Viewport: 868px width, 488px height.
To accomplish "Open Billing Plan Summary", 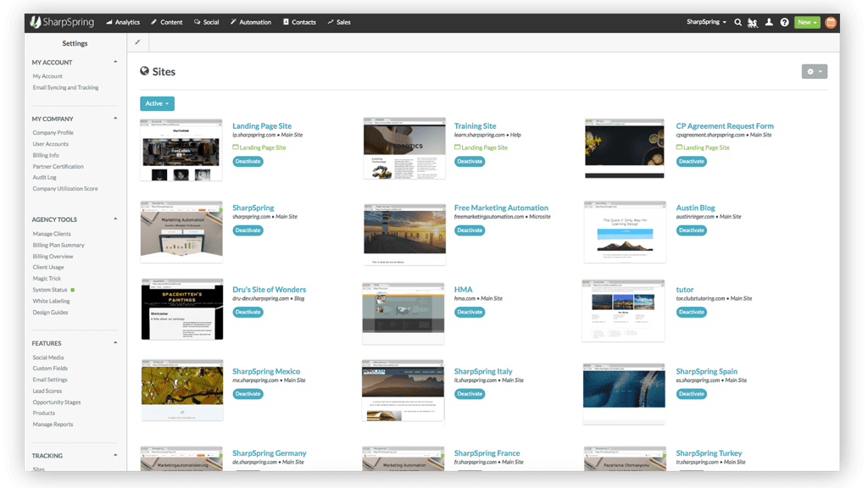I will [58, 245].
